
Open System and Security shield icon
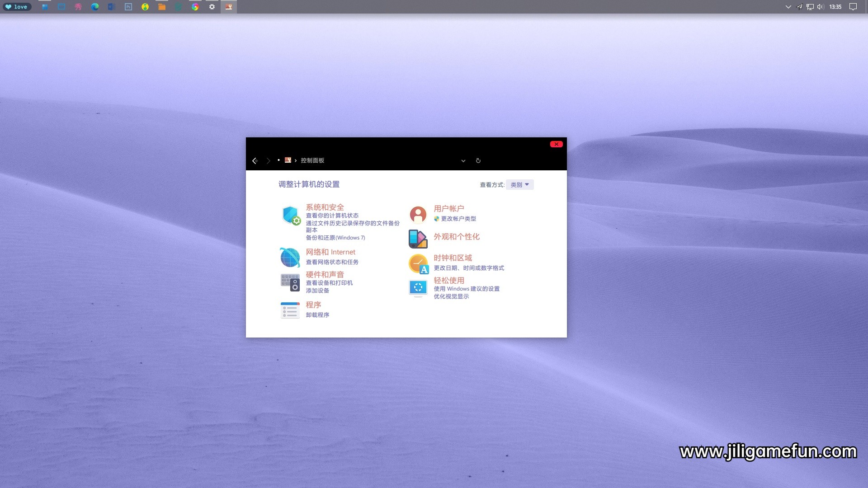tap(291, 216)
